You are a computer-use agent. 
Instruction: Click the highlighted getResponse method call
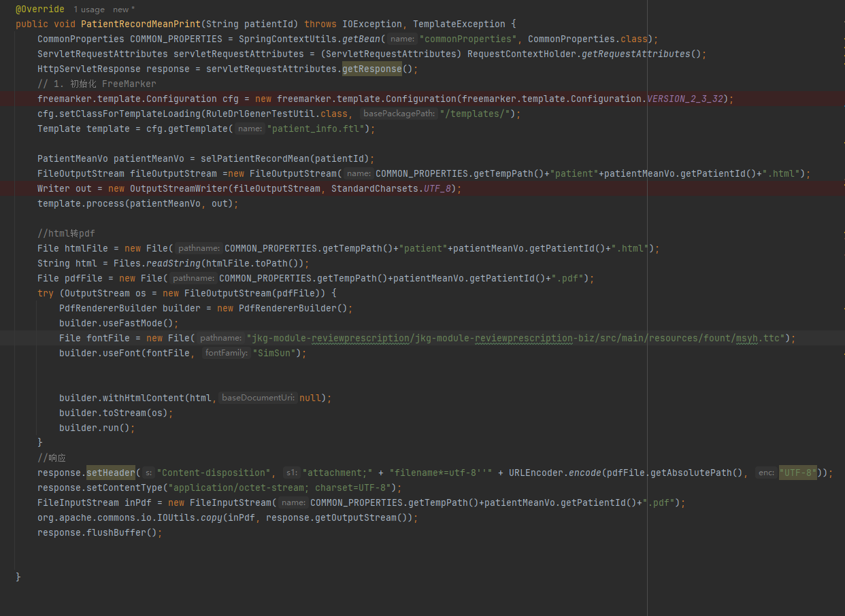click(372, 69)
